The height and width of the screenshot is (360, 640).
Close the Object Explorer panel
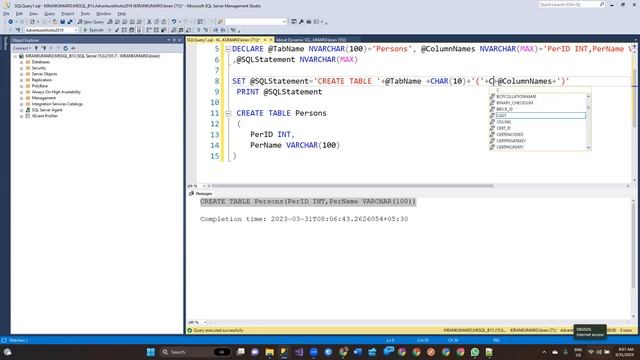pos(180,40)
